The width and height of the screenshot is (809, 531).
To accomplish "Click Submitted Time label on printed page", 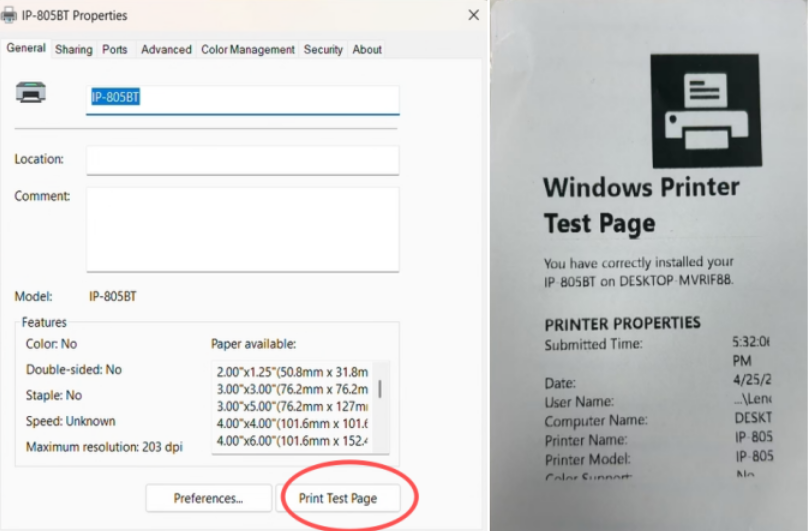I will click(x=593, y=344).
